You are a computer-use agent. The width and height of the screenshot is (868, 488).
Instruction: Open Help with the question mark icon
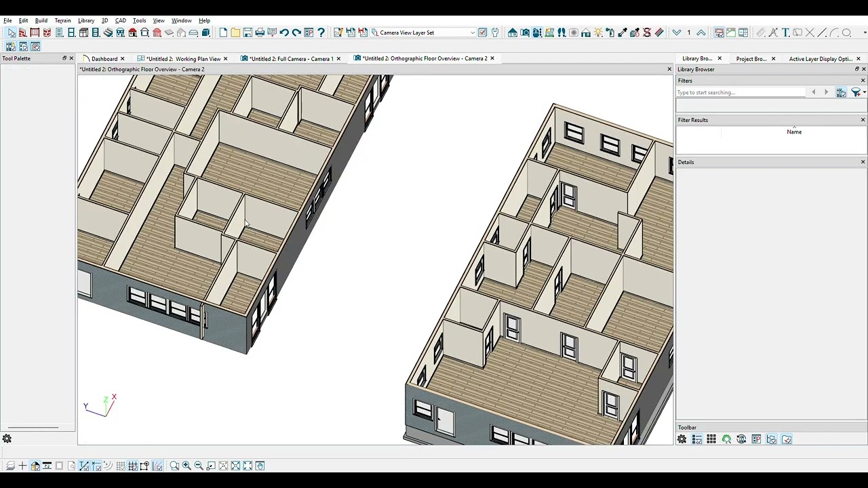click(x=321, y=33)
